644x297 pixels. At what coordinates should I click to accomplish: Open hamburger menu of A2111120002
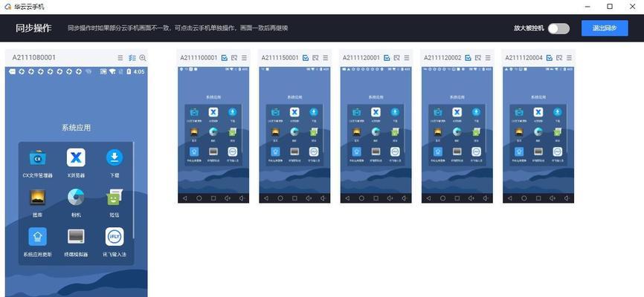point(488,58)
